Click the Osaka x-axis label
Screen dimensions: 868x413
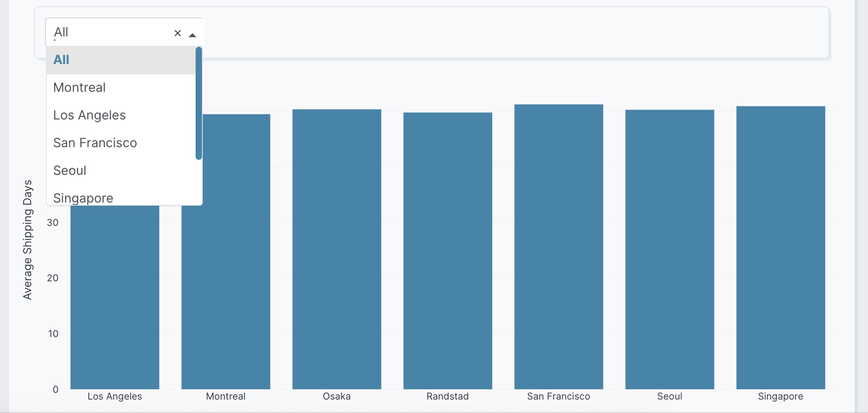click(337, 396)
